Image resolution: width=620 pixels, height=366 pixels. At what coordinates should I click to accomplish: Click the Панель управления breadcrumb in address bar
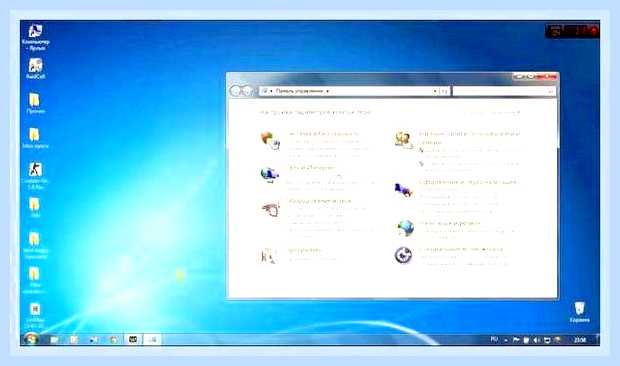coord(299,91)
